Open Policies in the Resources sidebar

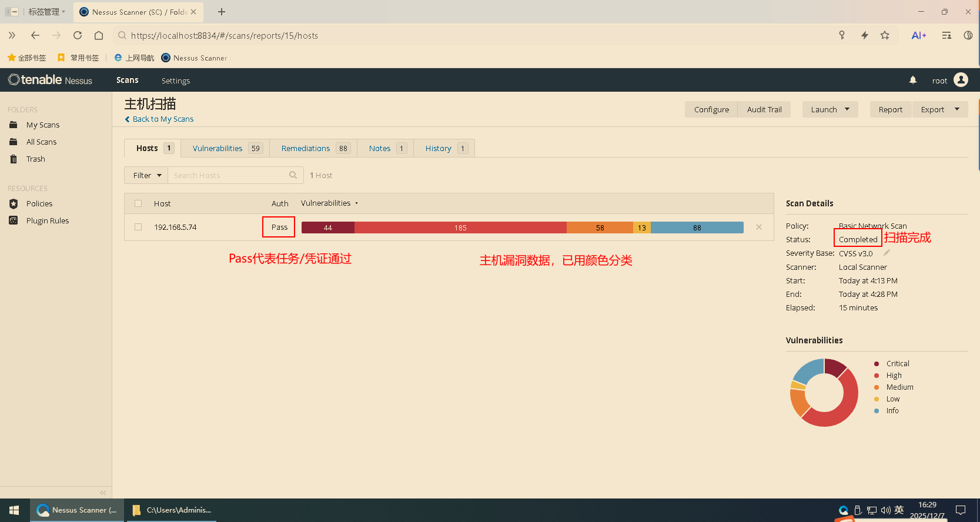point(39,204)
